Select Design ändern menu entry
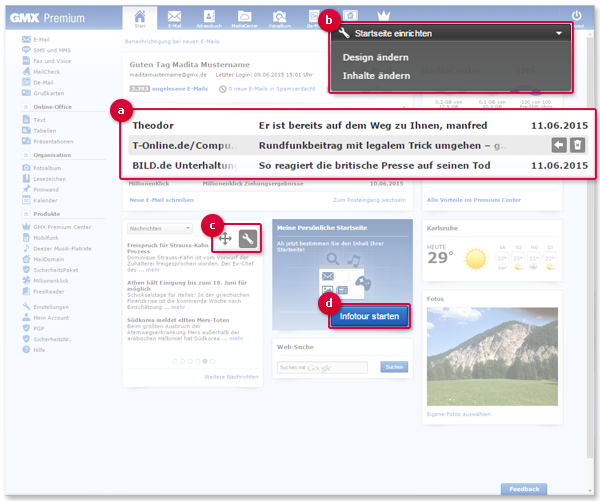This screenshot has width=600, height=501. pyautogui.click(x=375, y=57)
